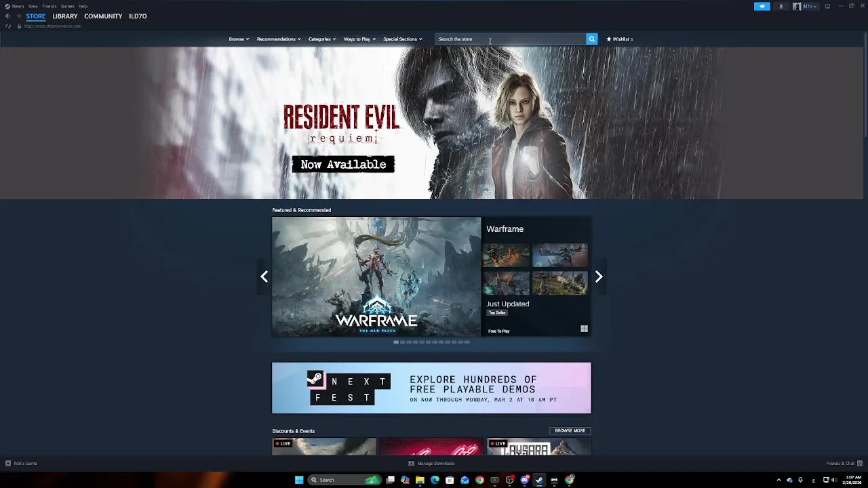Click the Top Seller tag
The image size is (868, 488).
(x=497, y=312)
